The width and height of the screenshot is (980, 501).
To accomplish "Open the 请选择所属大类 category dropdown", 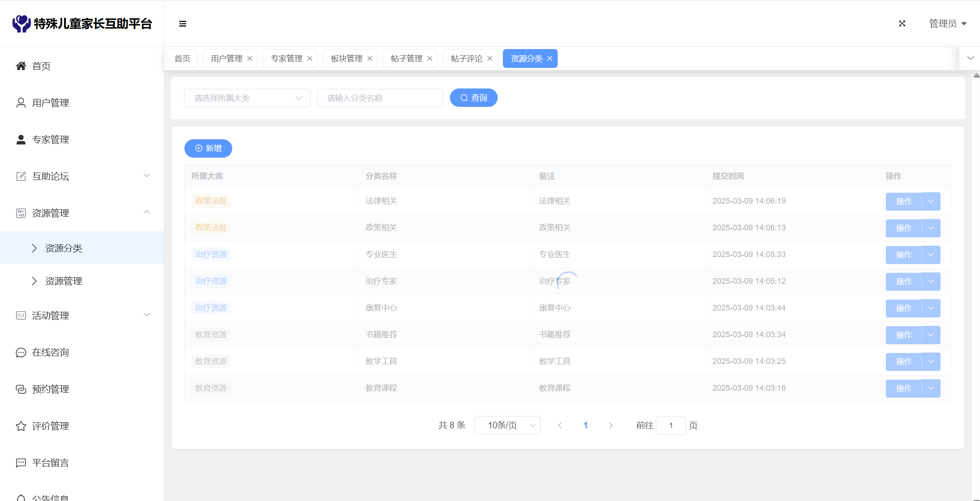I will (247, 98).
